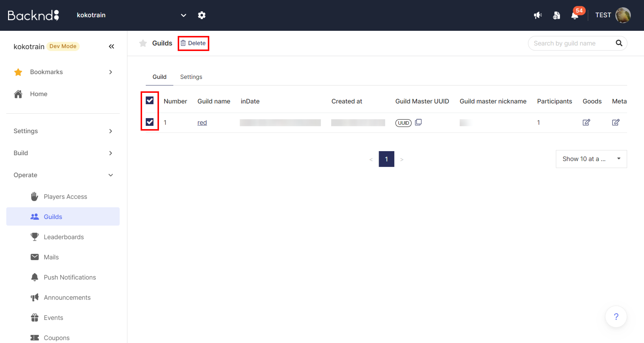This screenshot has width=644, height=343.
Task: Copy the Guild Master UUID
Action: click(x=418, y=122)
